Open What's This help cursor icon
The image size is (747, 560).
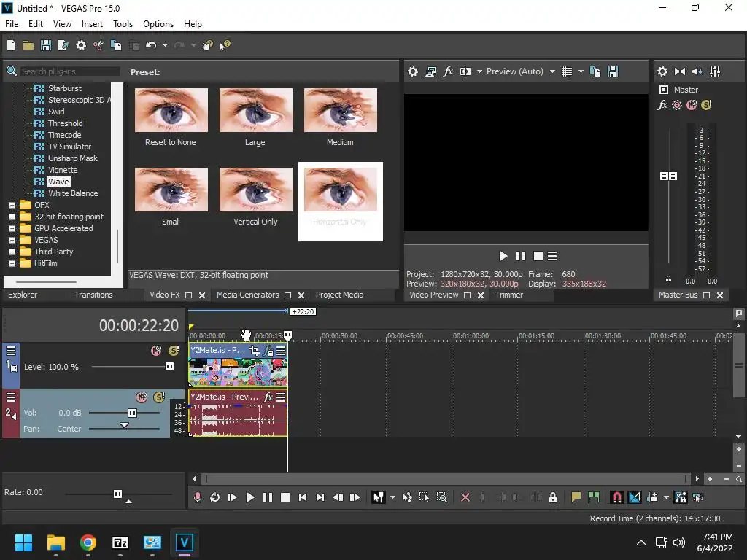click(x=225, y=45)
